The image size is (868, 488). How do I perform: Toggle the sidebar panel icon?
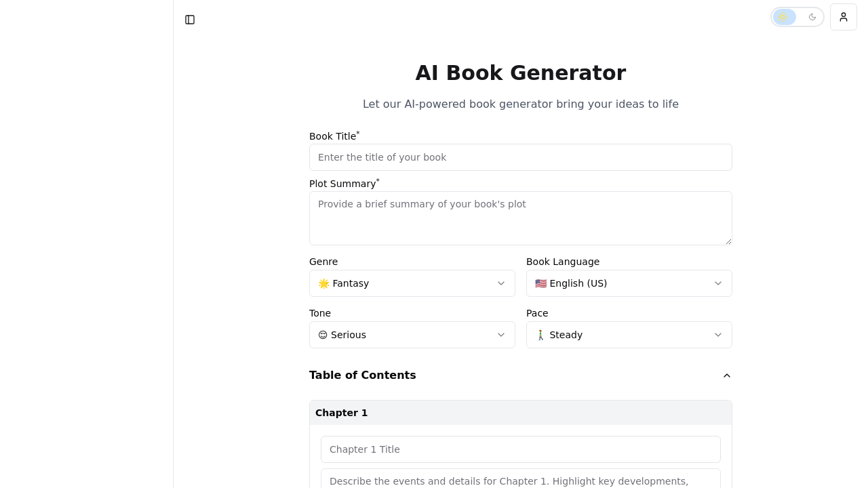190,20
